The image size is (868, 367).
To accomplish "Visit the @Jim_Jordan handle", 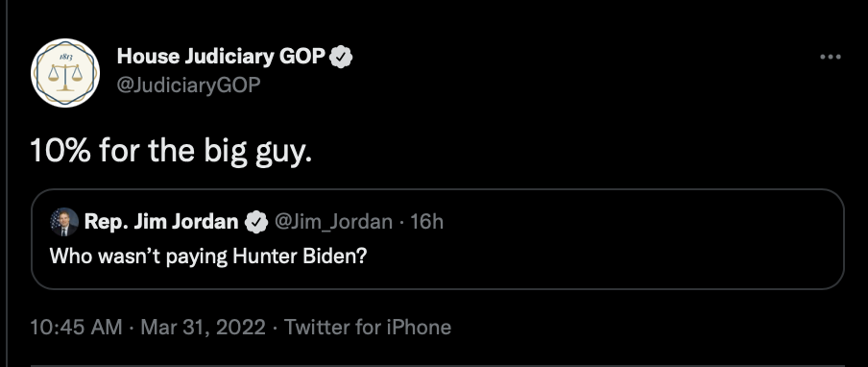I will [333, 222].
